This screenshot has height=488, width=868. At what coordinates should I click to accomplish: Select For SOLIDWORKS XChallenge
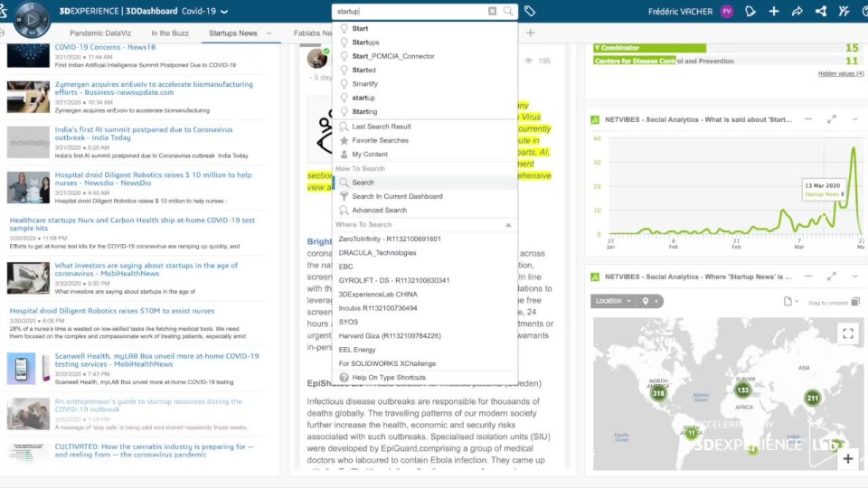click(x=425, y=363)
